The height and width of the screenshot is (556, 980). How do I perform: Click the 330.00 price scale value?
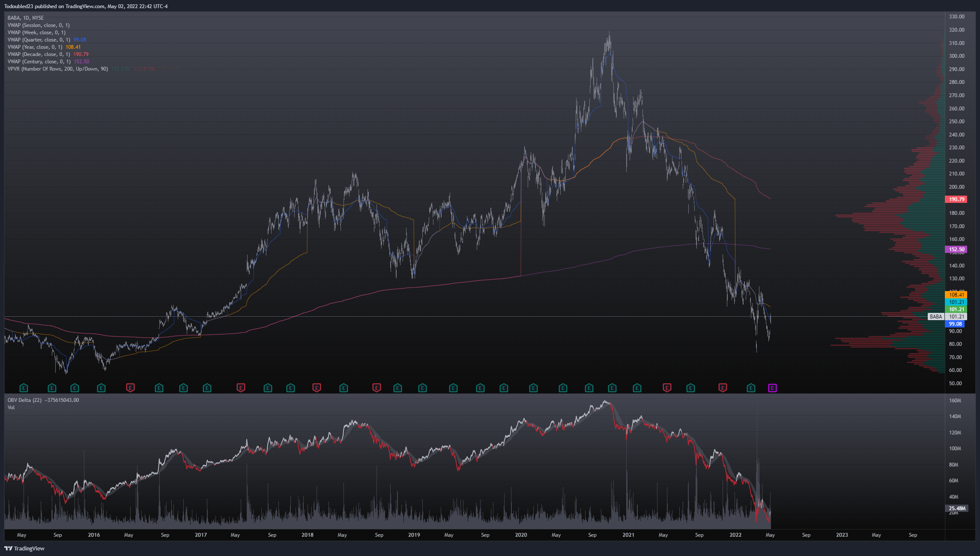point(957,17)
